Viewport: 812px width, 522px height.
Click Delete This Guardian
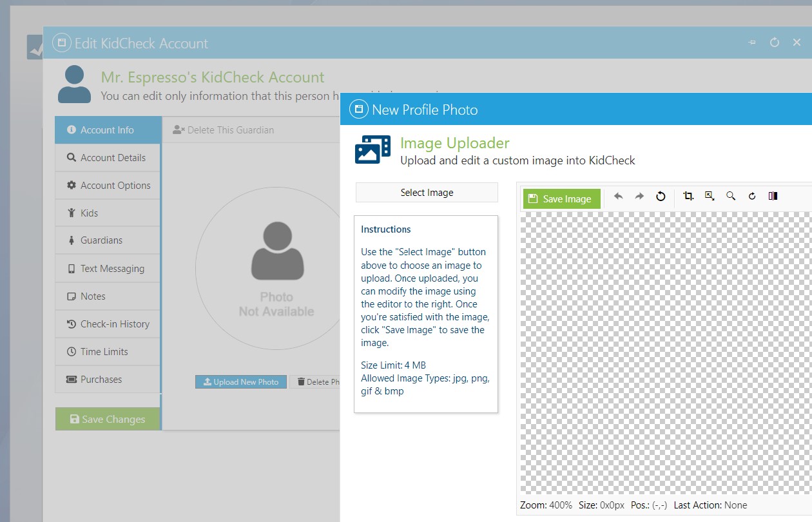pyautogui.click(x=224, y=130)
